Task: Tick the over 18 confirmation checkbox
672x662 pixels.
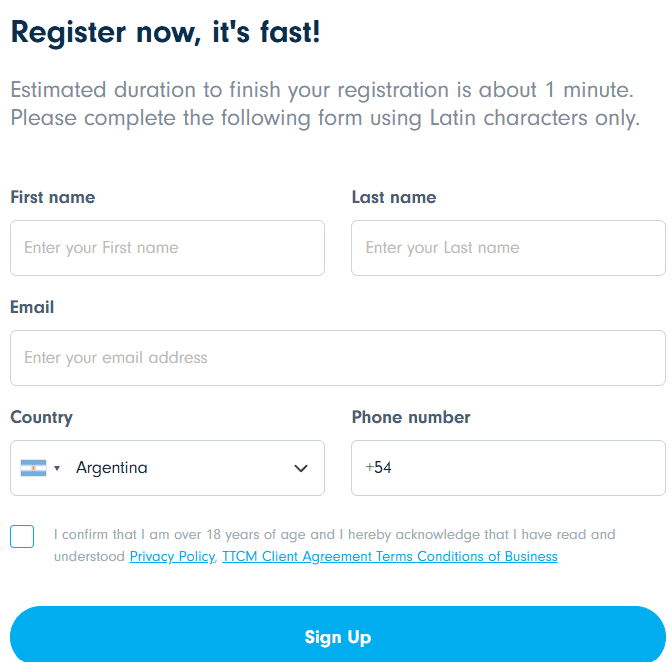Action: click(x=22, y=536)
